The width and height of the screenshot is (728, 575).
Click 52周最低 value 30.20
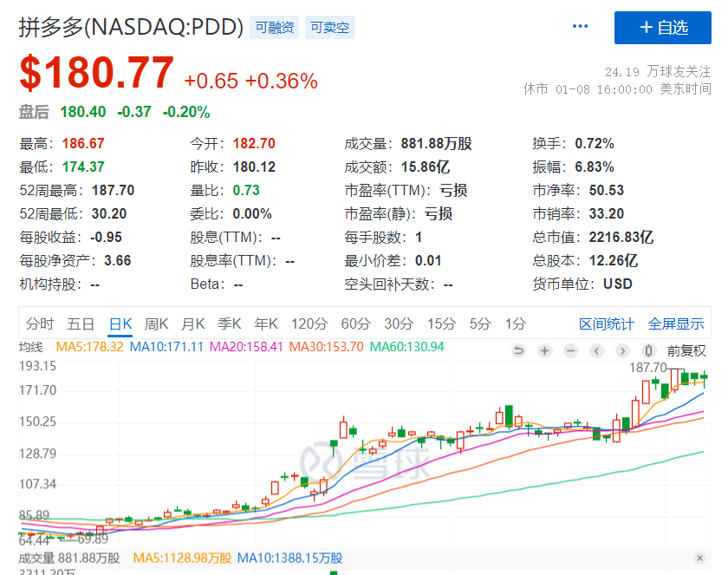[109, 213]
